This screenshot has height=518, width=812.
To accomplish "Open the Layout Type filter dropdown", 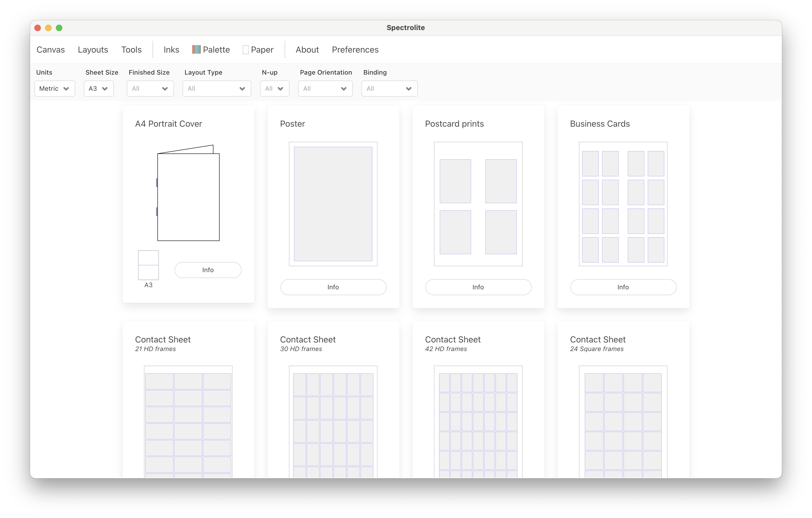I will (216, 89).
